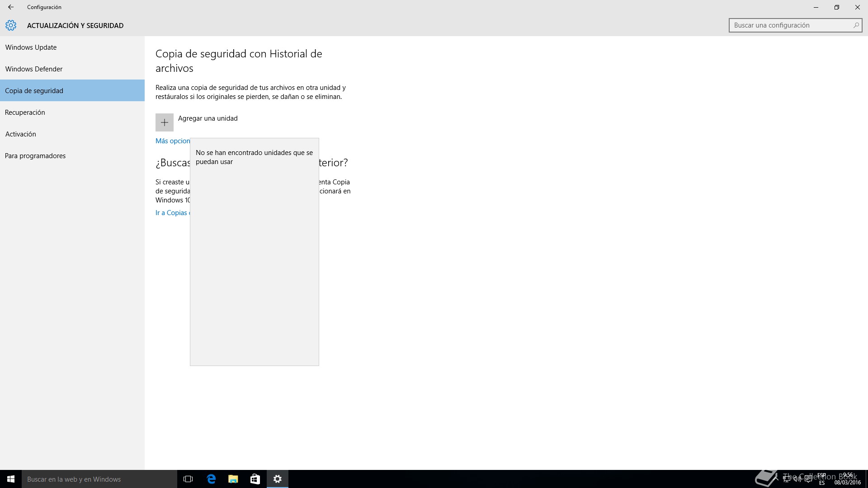
Task: Select Windows Update in the sidebar
Action: [x=72, y=47]
